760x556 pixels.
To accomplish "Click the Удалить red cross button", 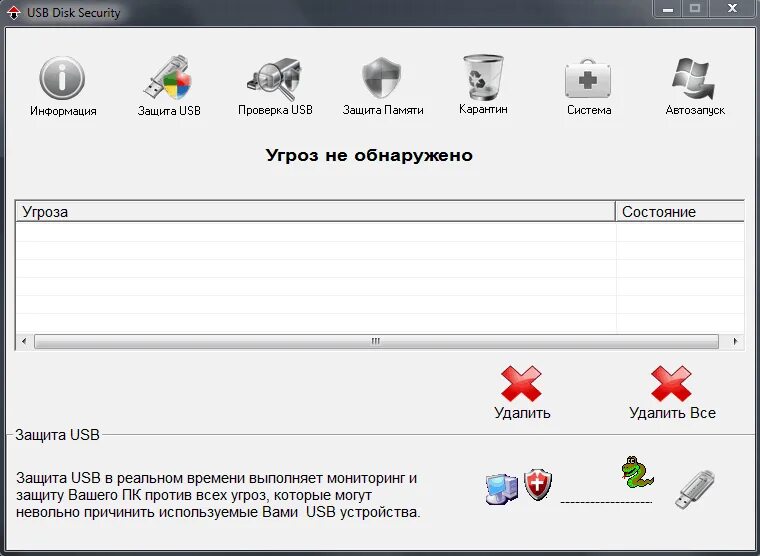I will (x=522, y=383).
